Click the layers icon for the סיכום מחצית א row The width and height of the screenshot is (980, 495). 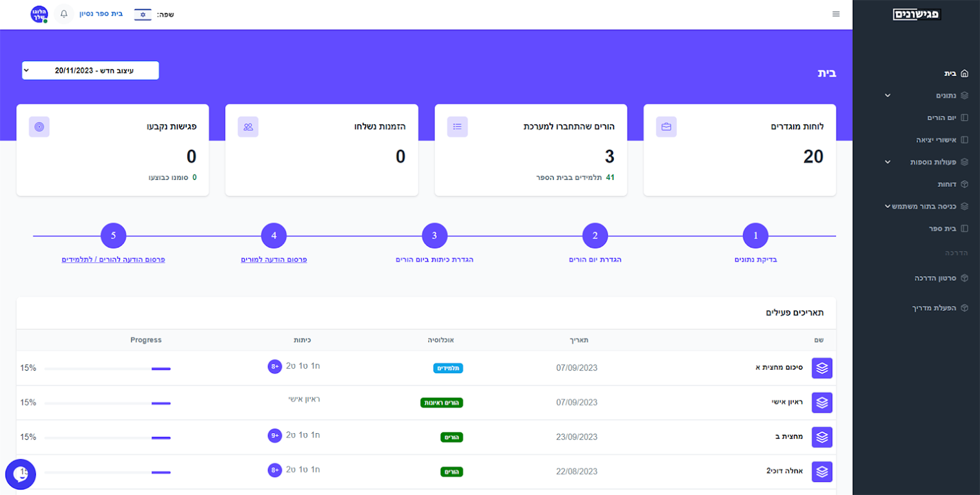pos(822,368)
